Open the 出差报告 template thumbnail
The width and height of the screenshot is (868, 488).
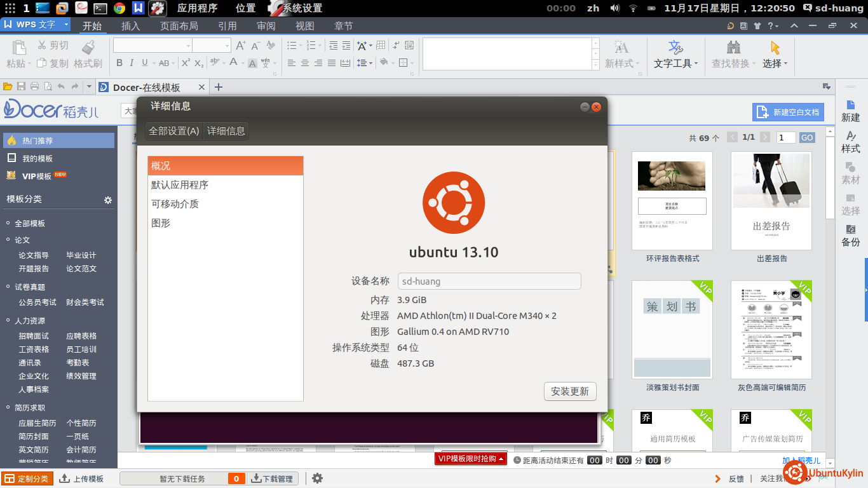(x=771, y=201)
